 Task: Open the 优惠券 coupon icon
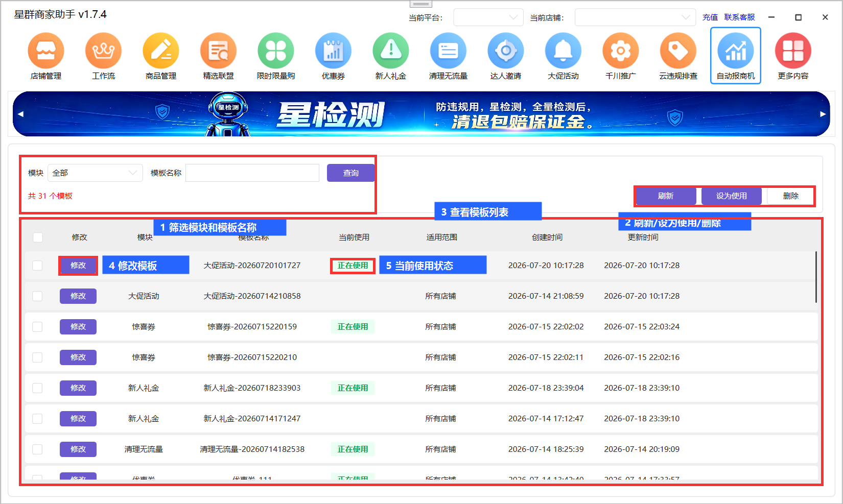tap(333, 56)
